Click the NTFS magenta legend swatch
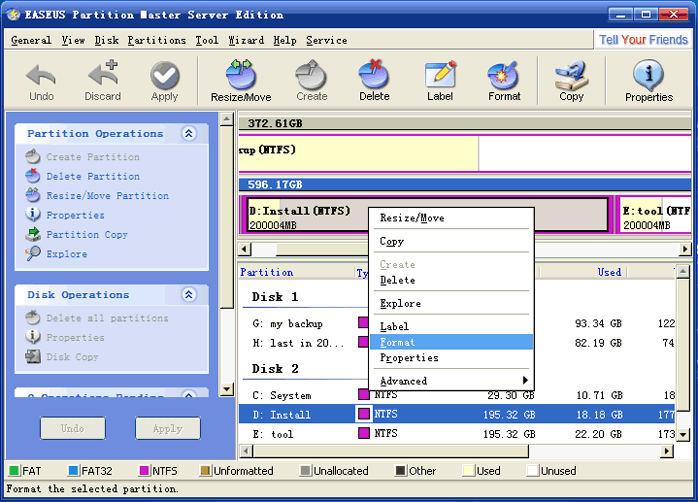 coord(144,470)
